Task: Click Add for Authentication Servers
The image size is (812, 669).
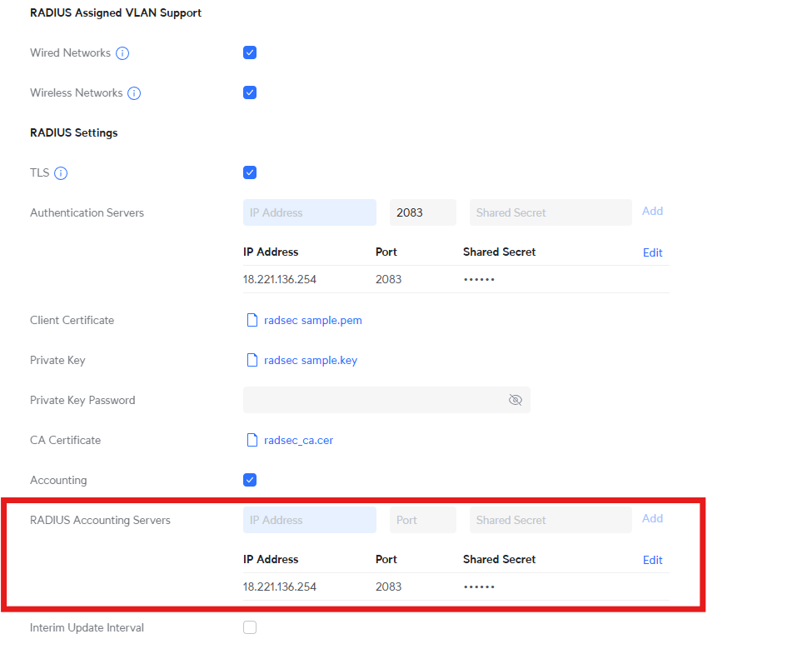Action: click(652, 212)
